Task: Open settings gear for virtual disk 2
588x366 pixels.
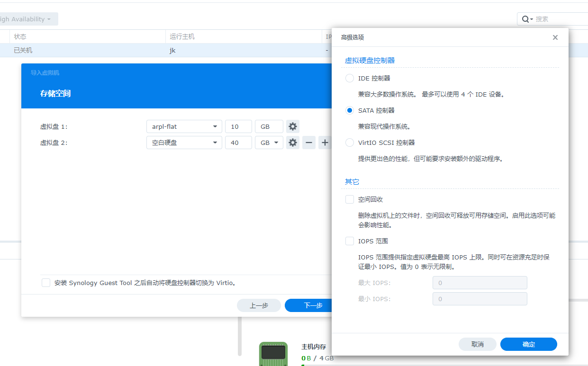Action: tap(293, 143)
